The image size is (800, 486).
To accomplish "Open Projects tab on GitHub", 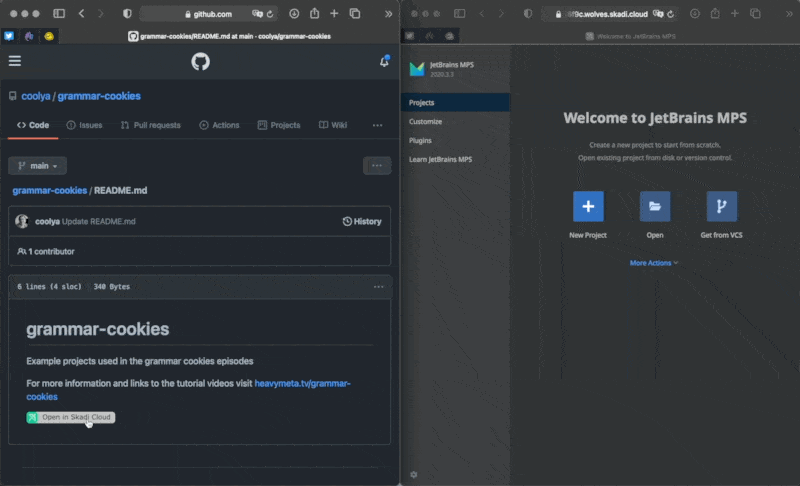I will [279, 125].
